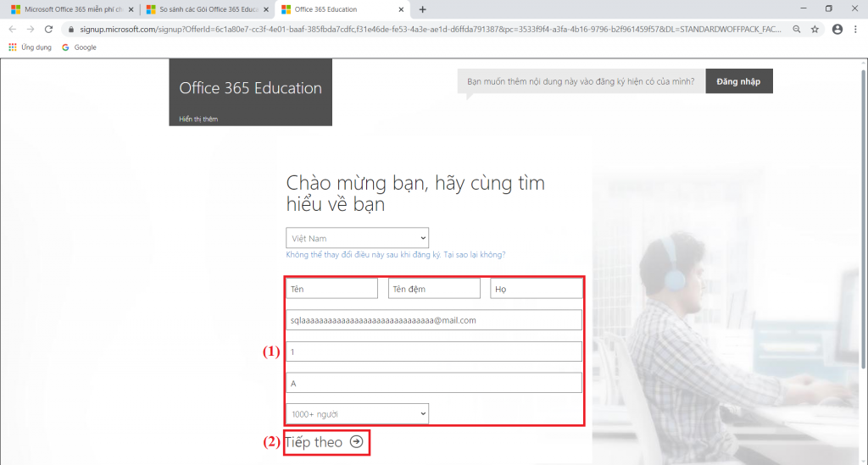Image resolution: width=868 pixels, height=465 pixels.
Task: Click the Office 365 Education heading tile
Action: pos(250,92)
